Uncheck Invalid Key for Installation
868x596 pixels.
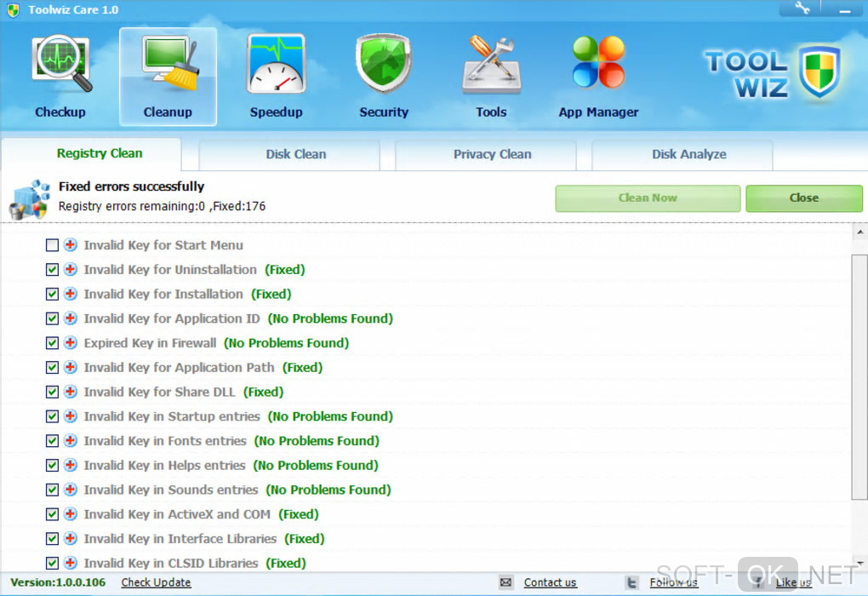pyautogui.click(x=52, y=294)
